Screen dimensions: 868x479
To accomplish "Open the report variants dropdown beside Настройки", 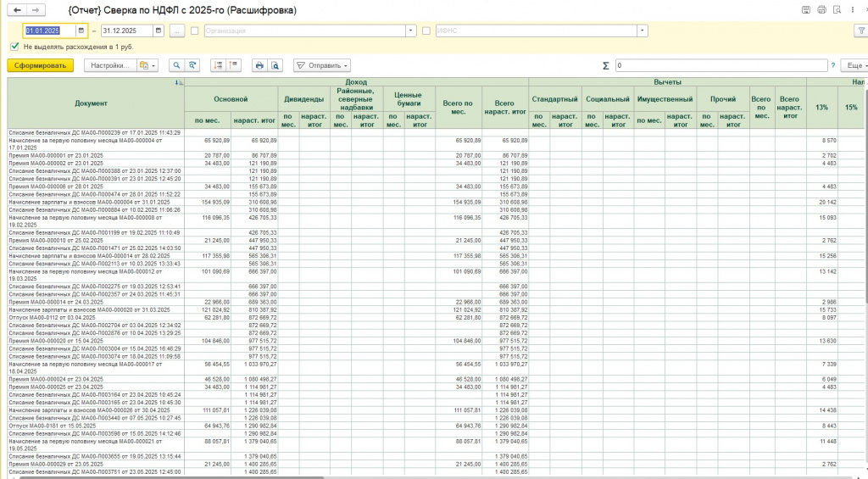I will pyautogui.click(x=147, y=65).
